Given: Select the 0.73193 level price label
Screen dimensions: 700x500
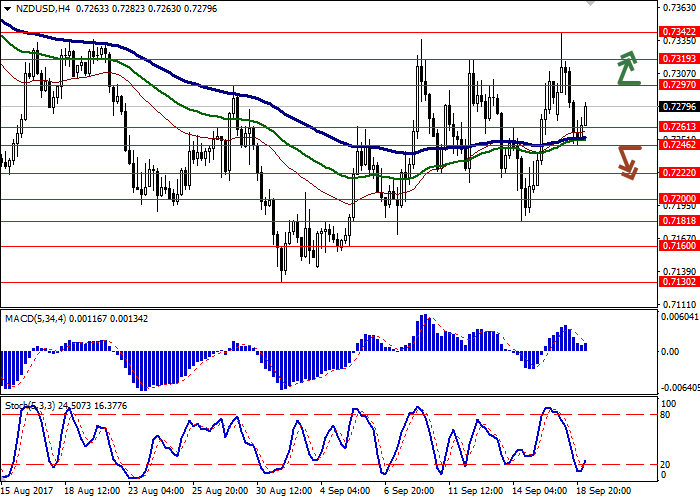Looking at the screenshot, I should tap(679, 59).
